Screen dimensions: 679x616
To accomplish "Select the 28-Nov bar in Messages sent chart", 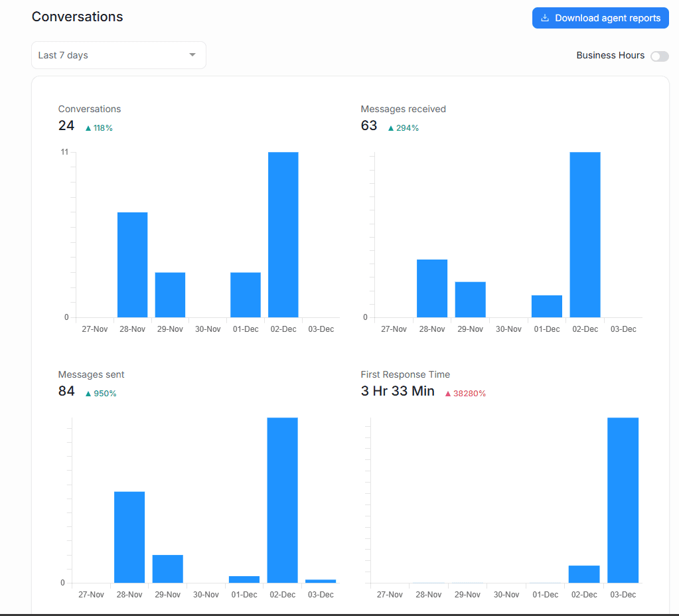I will (x=129, y=538).
